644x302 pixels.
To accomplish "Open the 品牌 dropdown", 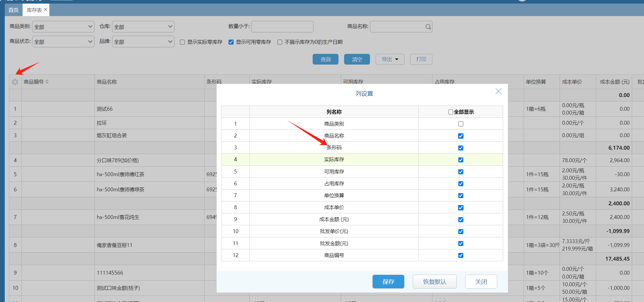I will [143, 42].
